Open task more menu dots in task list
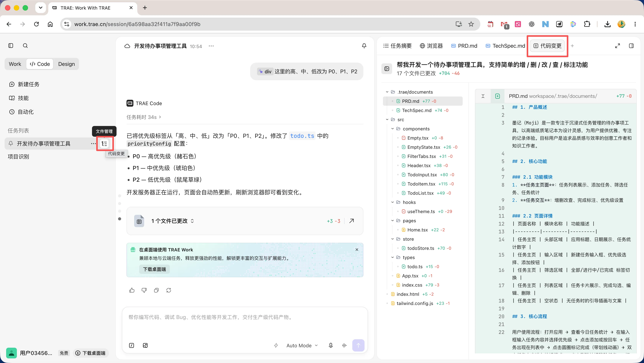Screen dimensions: 644x363 click(x=93, y=144)
